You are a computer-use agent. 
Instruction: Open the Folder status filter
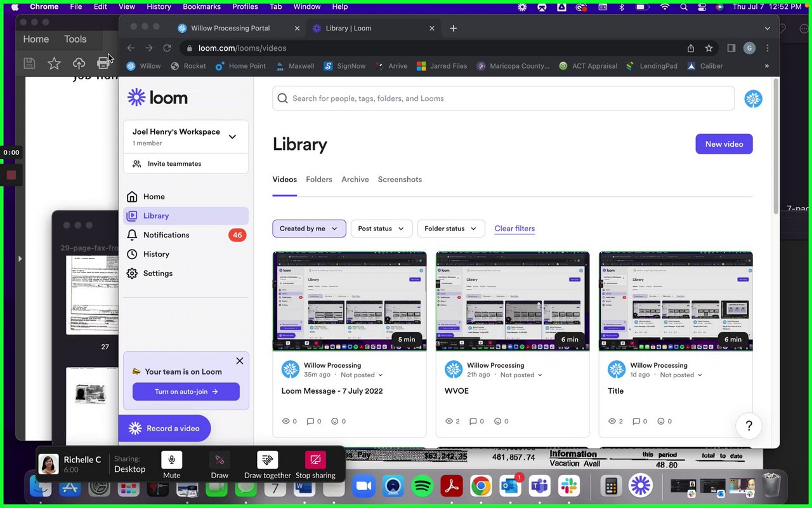click(x=451, y=229)
